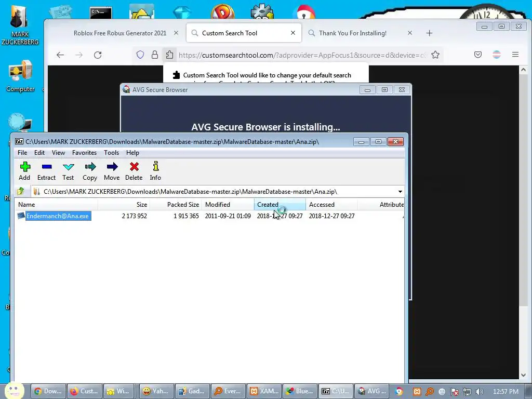Screen dimensions: 532x399
Task: Click the extension puzzle icon in address bar
Action: click(x=170, y=55)
